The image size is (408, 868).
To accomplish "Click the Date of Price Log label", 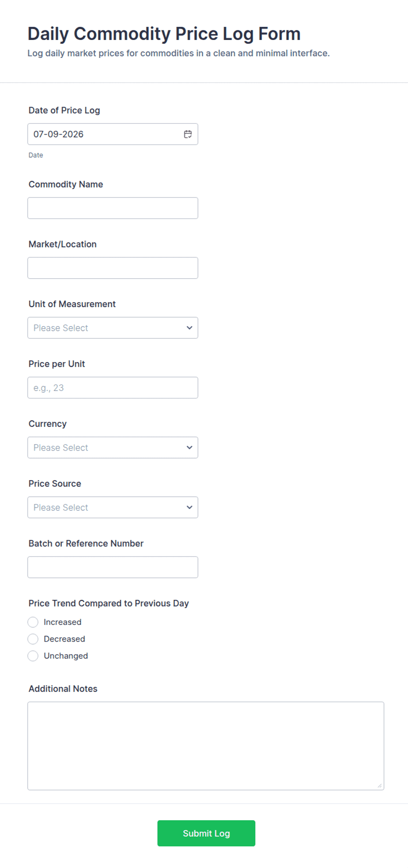I will tap(64, 111).
